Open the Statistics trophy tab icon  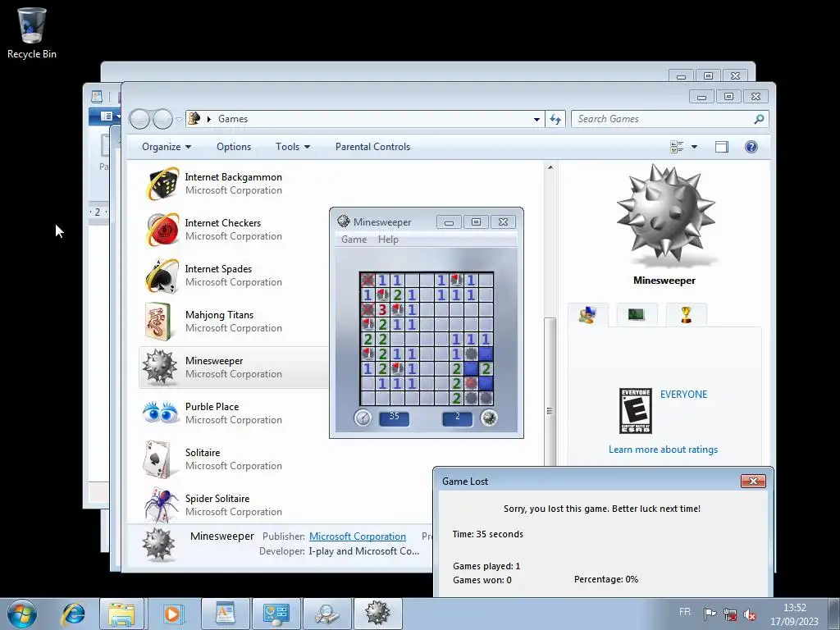[686, 314]
